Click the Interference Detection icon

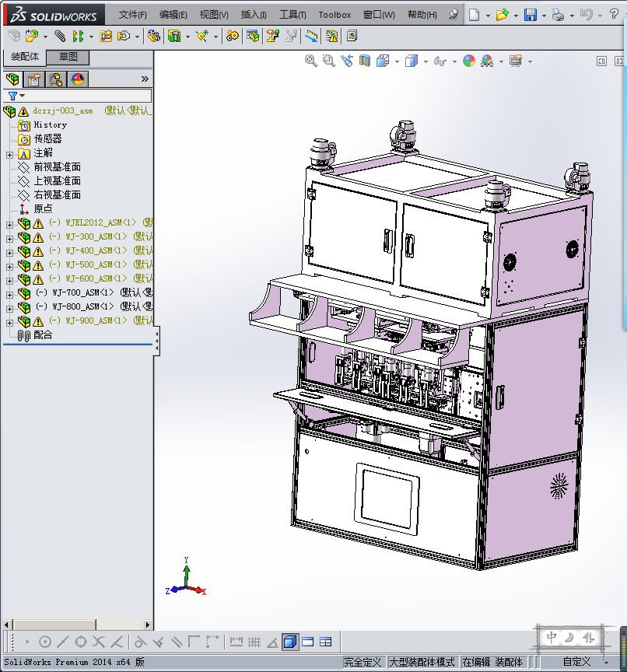point(332,36)
